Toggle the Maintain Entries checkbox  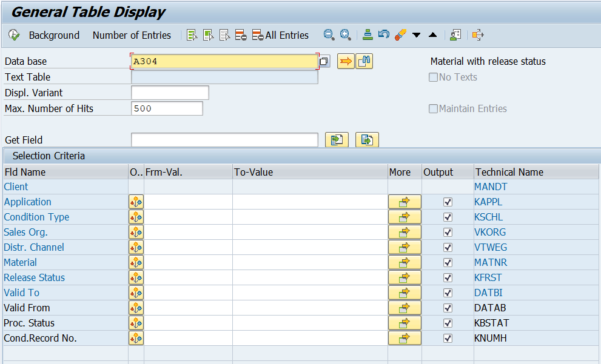coord(433,108)
